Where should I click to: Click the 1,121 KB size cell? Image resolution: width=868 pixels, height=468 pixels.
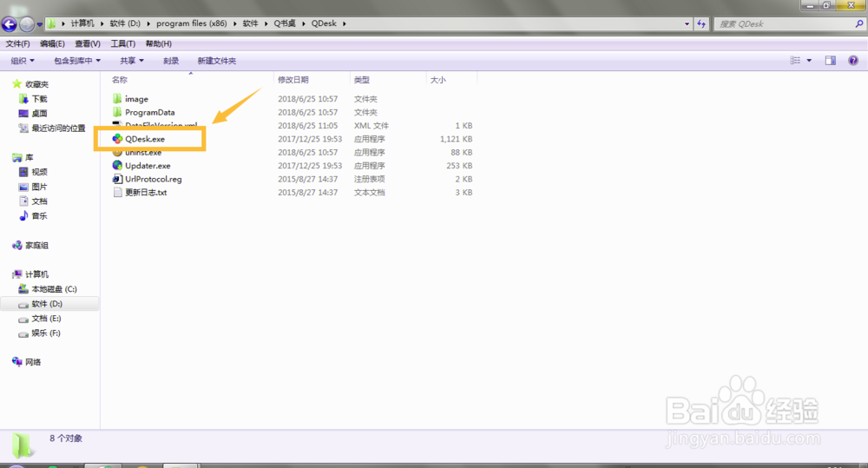point(457,139)
